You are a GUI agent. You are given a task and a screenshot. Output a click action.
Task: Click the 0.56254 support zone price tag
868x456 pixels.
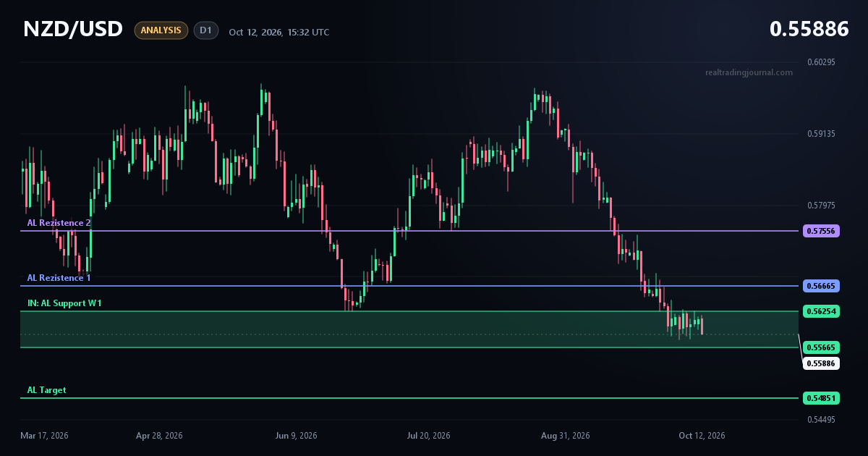tap(821, 311)
